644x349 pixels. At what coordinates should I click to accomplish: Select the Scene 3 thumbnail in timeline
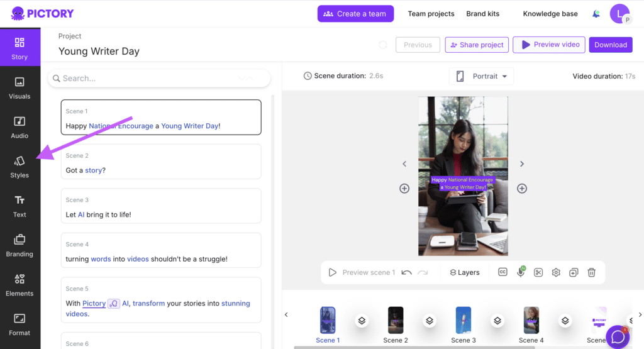[x=464, y=320]
